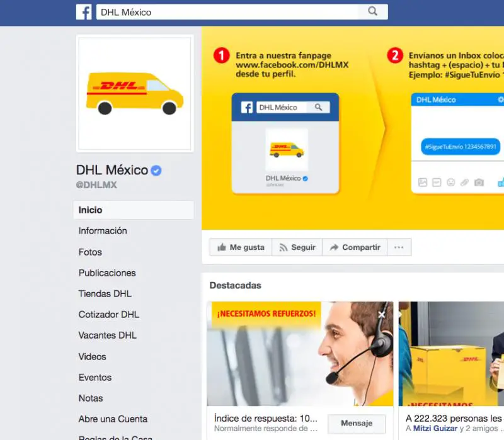504x440 pixels.
Task: Open the featured image with yellow DHL boxes
Action: [451, 354]
